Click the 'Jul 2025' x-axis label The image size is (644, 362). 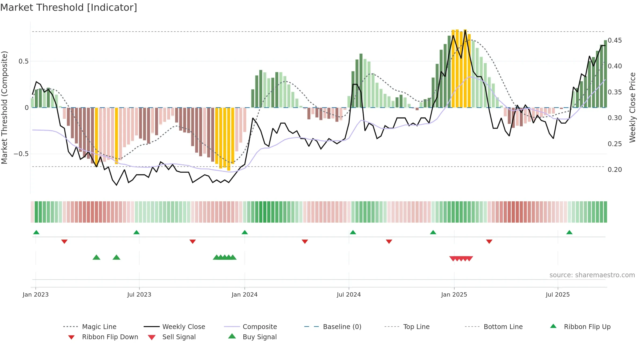558,294
